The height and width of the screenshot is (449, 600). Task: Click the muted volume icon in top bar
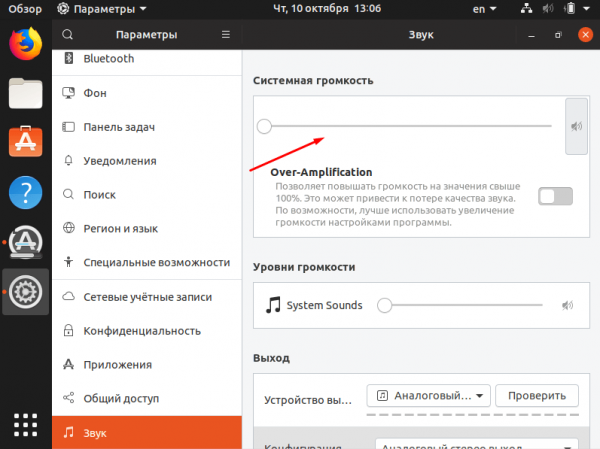click(x=548, y=8)
